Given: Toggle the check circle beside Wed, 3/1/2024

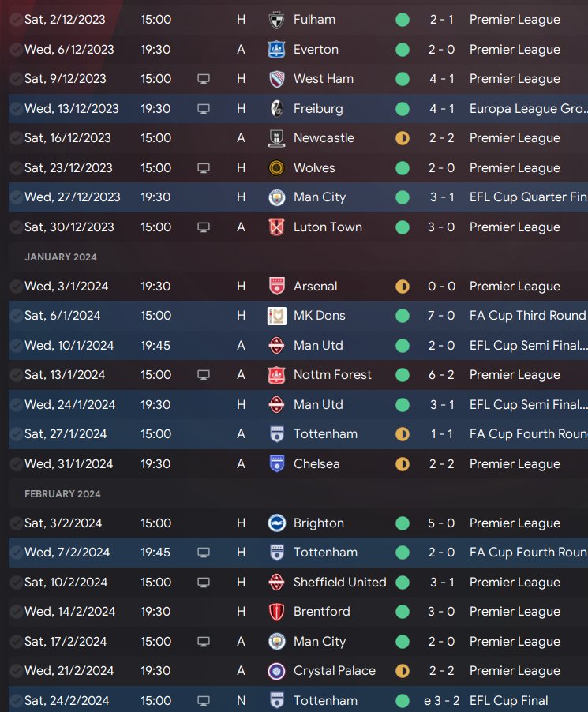Looking at the screenshot, I should coord(16,287).
